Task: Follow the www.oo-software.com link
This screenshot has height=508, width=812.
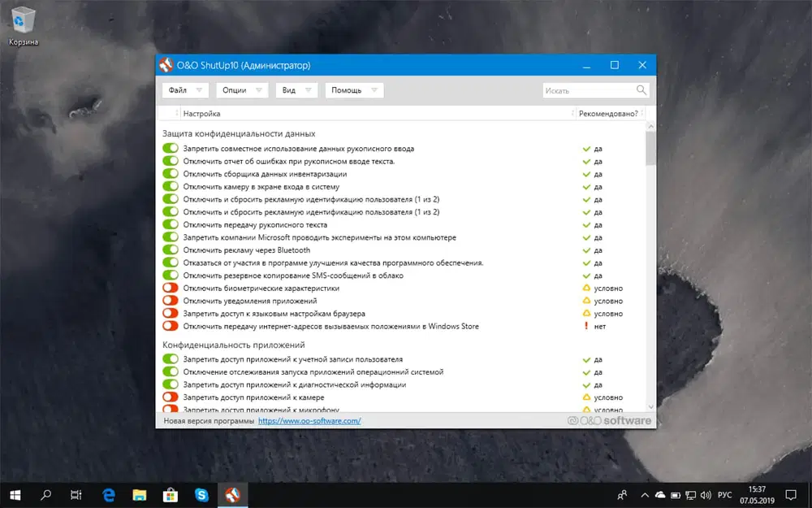Action: pos(309,420)
